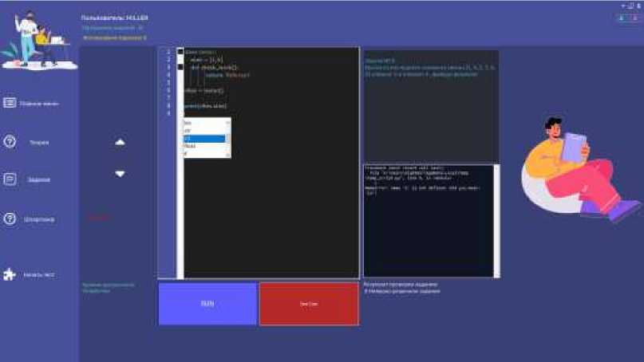Click the down arrow for next task
The width and height of the screenshot is (644, 362).
pos(120,174)
